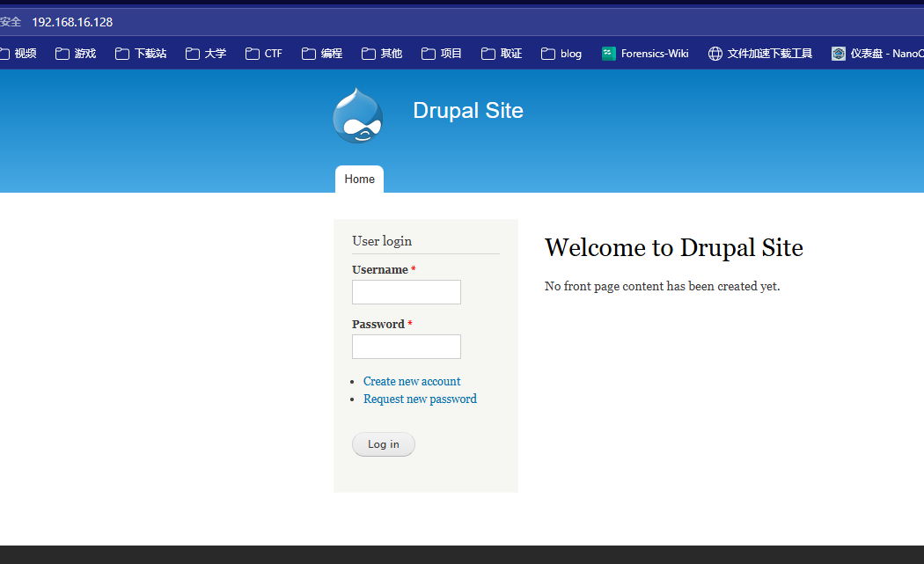The image size is (924, 564).
Task: Open the 视频 bookmark folder
Action: click(18, 54)
